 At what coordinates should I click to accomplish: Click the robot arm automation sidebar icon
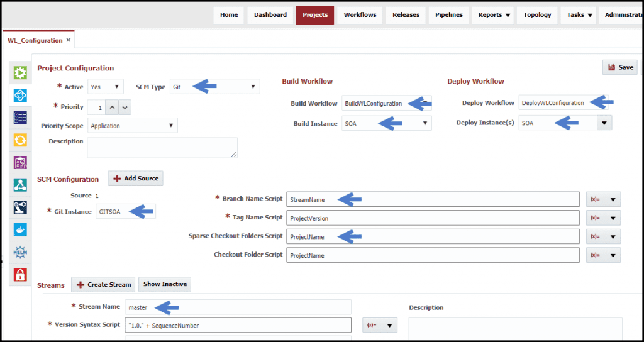[20, 207]
